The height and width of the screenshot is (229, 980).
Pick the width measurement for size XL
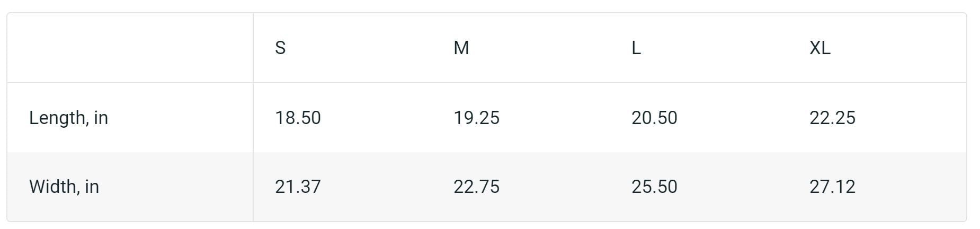(x=832, y=187)
